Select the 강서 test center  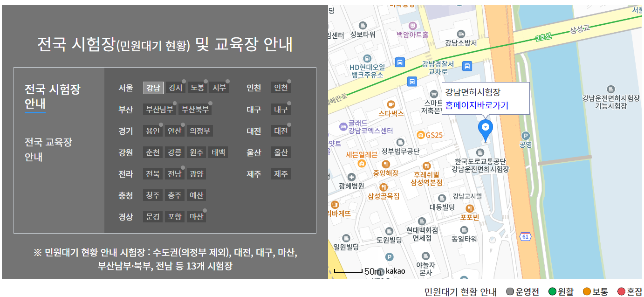tap(175, 88)
